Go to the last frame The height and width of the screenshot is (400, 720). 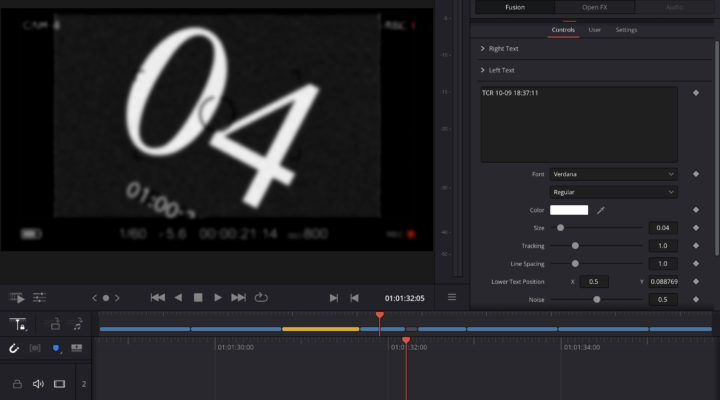238,298
